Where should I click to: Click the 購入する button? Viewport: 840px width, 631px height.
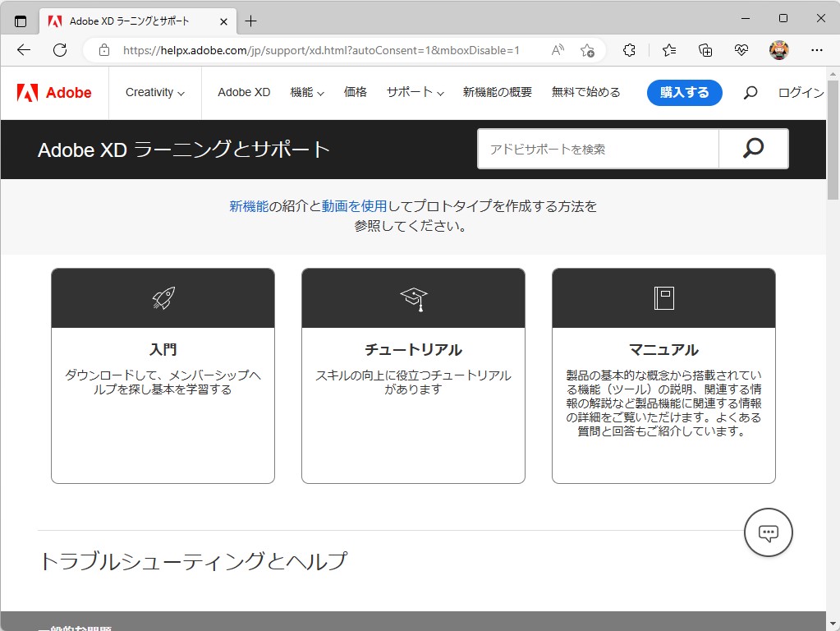[x=684, y=93]
